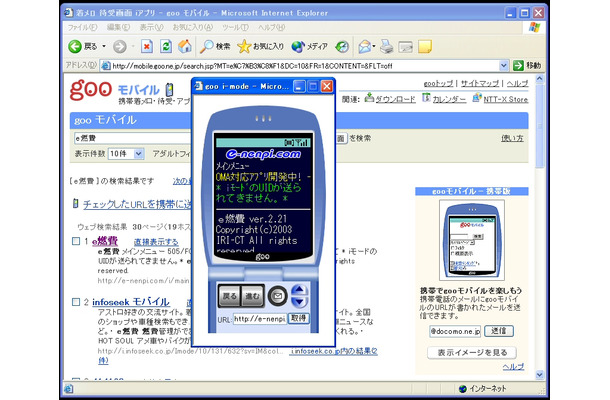This screenshot has height=400, width=610.
Task: Open the サイトマップ link
Action: 480,83
